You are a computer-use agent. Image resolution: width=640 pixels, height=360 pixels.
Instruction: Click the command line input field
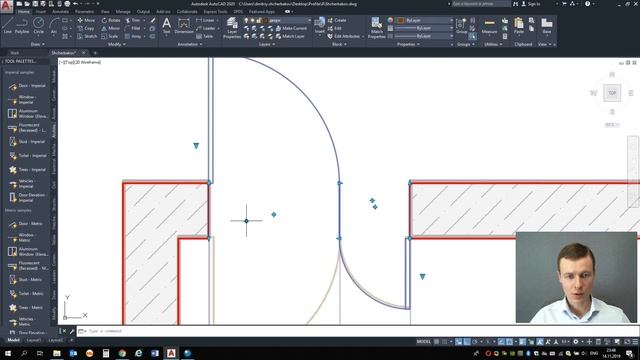coord(359,331)
